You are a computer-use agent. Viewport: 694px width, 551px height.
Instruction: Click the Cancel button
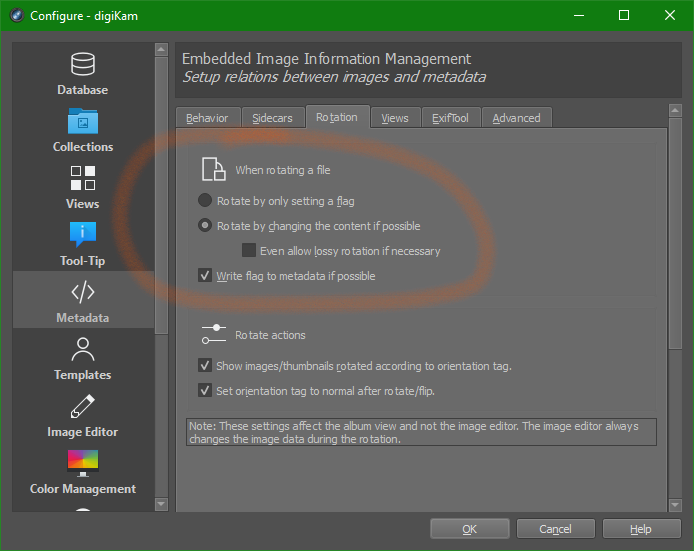coord(555,529)
